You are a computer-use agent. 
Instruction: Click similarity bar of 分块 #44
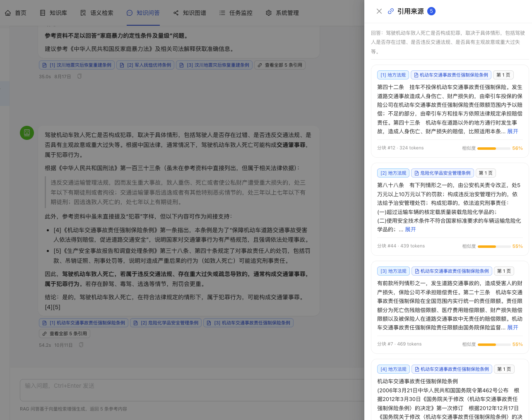coord(493,246)
